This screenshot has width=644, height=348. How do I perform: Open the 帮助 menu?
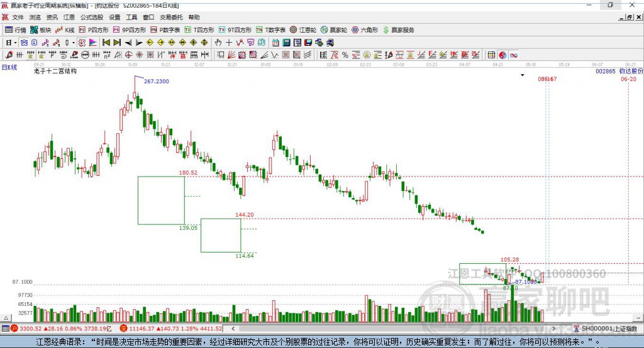tap(194, 17)
